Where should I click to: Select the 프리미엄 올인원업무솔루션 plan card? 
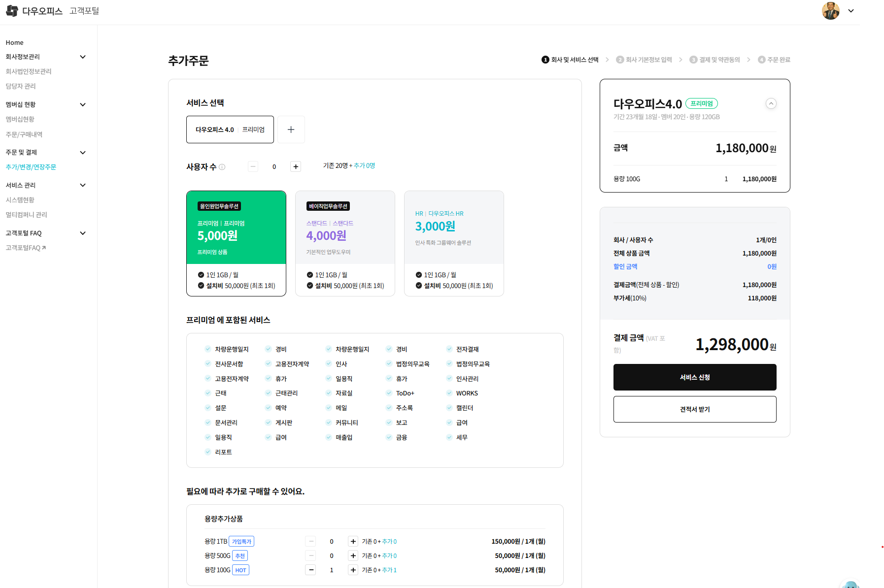236,243
